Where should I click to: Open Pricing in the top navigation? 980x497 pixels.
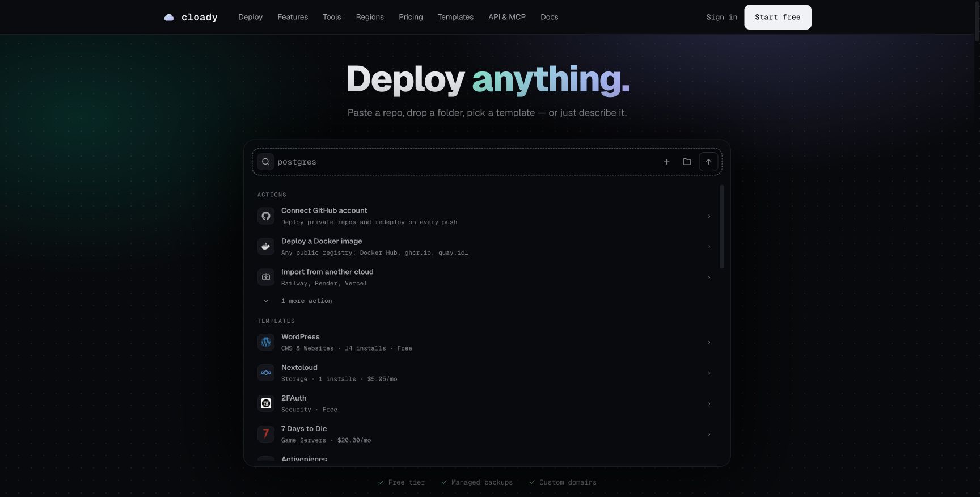[411, 17]
